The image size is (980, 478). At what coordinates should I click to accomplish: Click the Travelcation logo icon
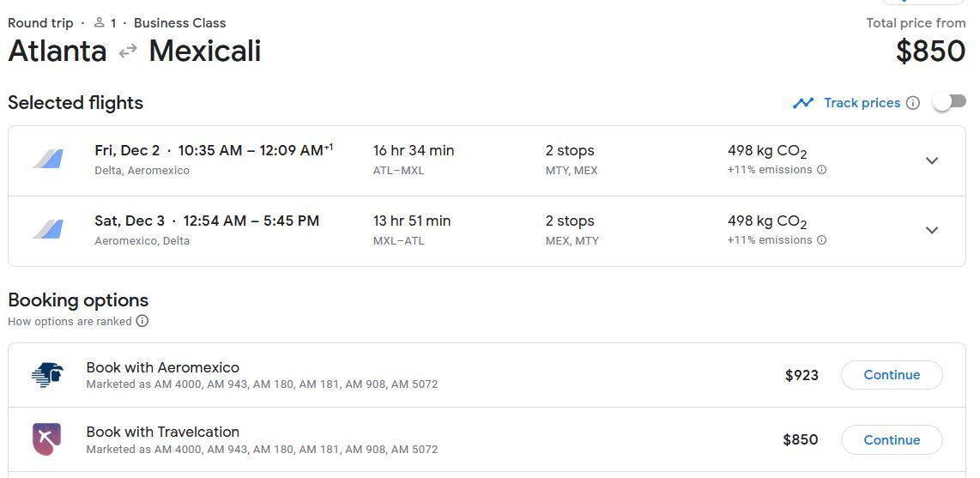[47, 439]
